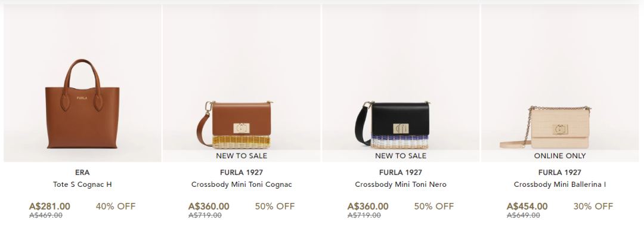Click NEW TO SALE badge on Nero crossbody
644x237 pixels.
(401, 156)
